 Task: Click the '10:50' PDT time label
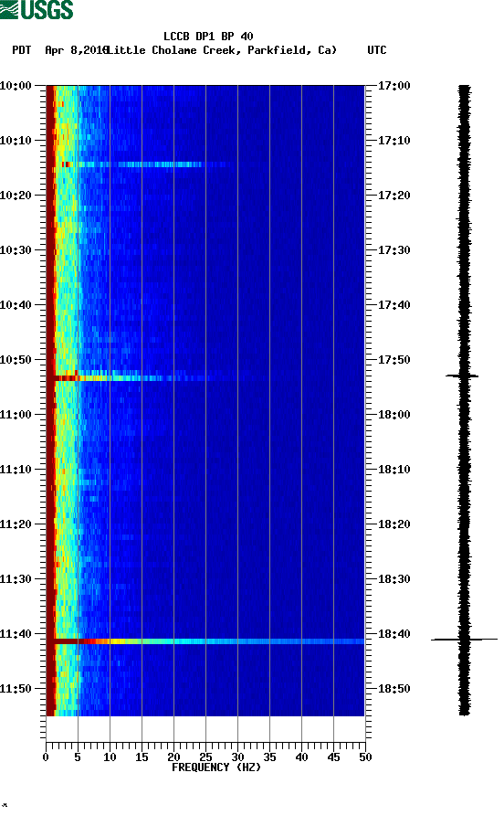(x=16, y=360)
